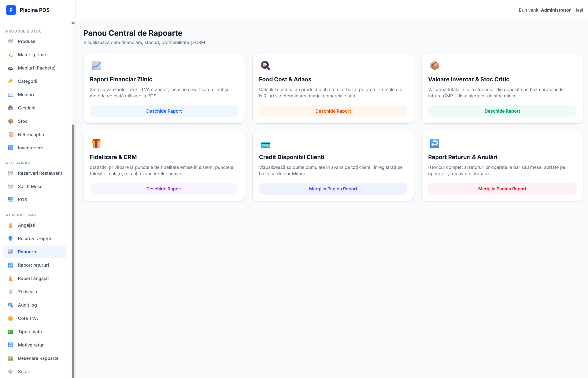Click the Gestiuni store icon
The width and height of the screenshot is (588, 378).
[11, 108]
